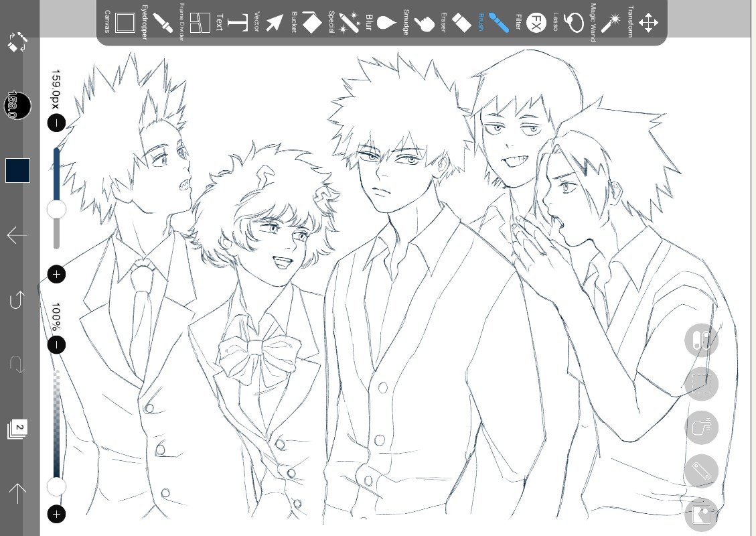
Task: Tap the pointing finger floating button
Action: (x=701, y=427)
